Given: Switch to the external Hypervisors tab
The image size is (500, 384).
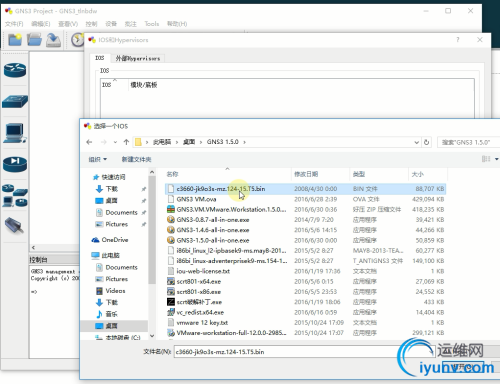Looking at the screenshot, I should [x=138, y=58].
